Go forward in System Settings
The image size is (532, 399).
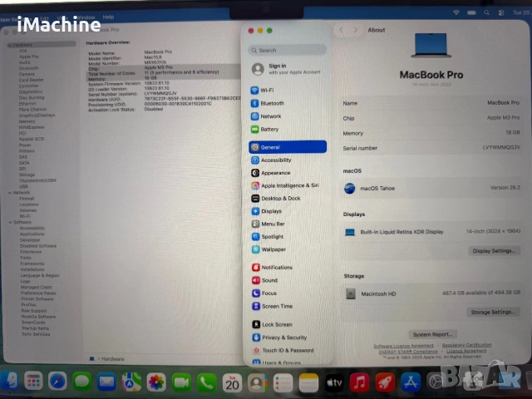(355, 30)
